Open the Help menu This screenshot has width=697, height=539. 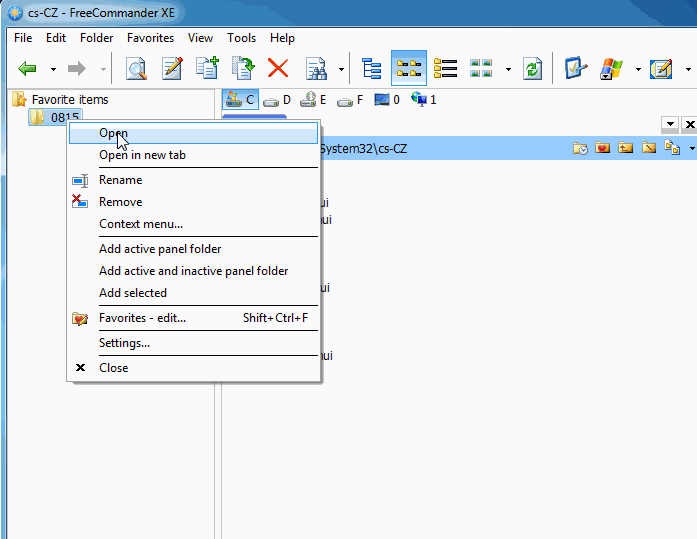[x=282, y=38]
